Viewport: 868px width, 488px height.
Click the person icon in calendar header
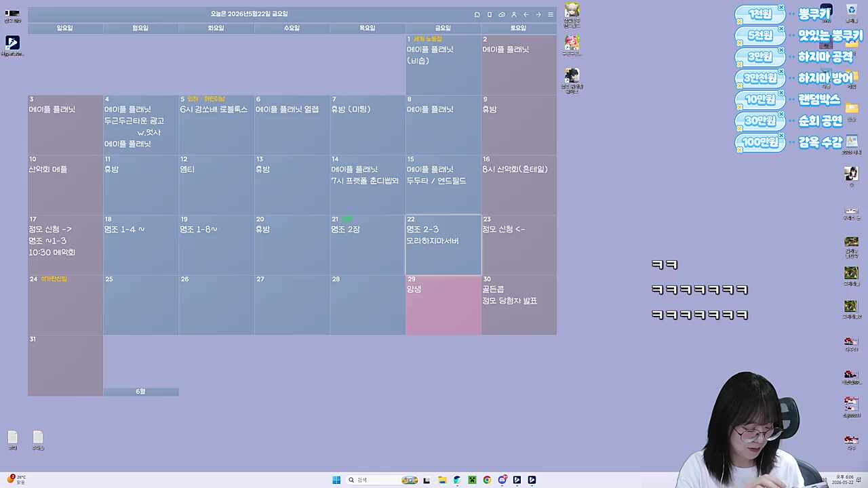tap(513, 14)
